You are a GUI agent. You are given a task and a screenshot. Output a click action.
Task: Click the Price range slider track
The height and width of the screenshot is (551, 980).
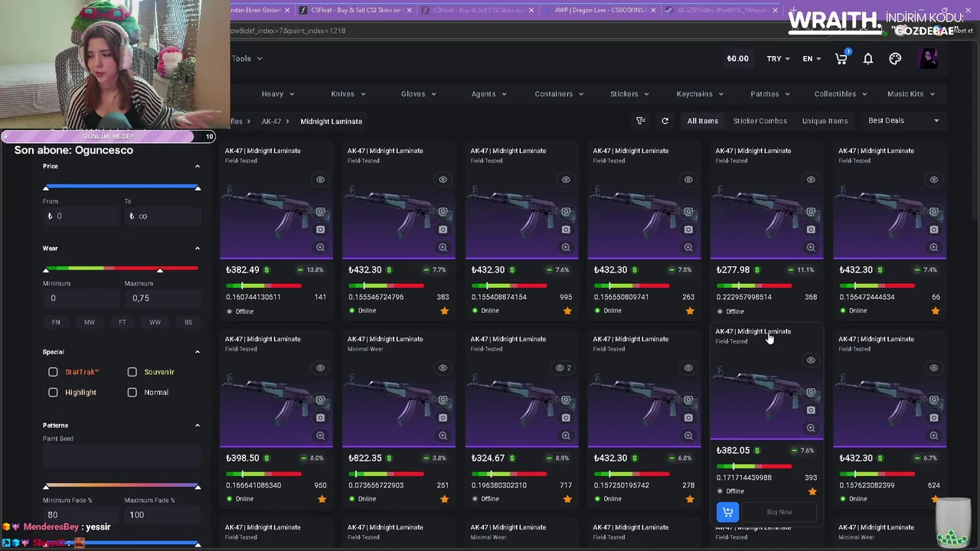point(122,187)
